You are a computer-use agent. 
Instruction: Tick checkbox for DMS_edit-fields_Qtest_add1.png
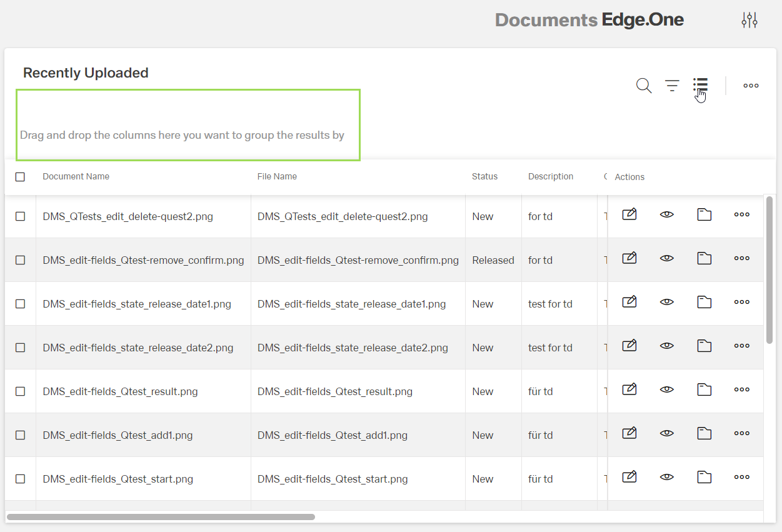20,435
